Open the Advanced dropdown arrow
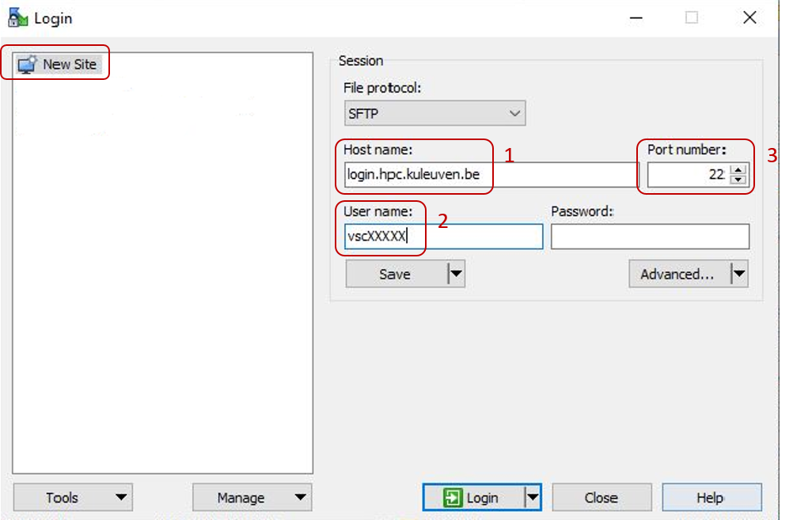 (739, 274)
